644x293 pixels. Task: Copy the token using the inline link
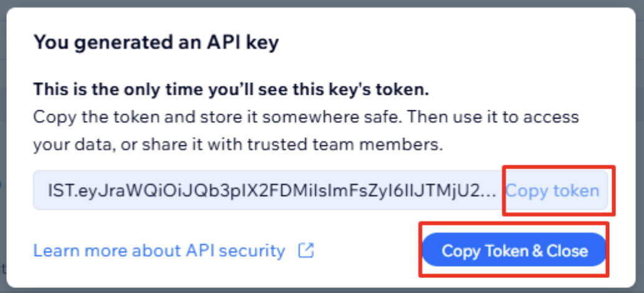[552, 191]
